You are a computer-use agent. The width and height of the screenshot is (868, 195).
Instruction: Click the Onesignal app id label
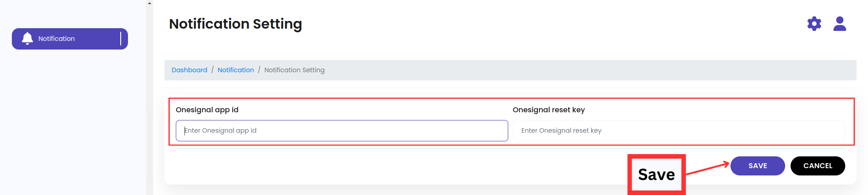[207, 110]
